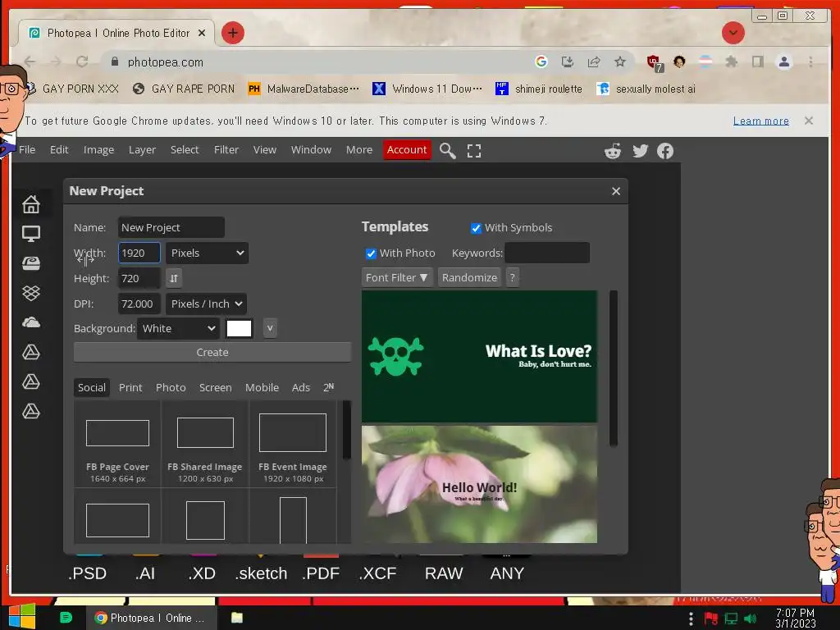Toggle Chrome side panel icon
Screen dimensions: 840x630
pos(757,62)
